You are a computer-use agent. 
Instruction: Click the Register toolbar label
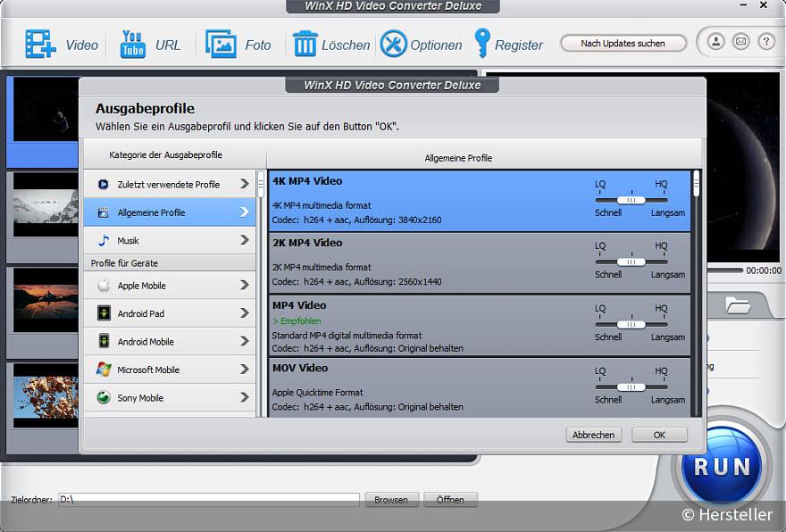(518, 46)
